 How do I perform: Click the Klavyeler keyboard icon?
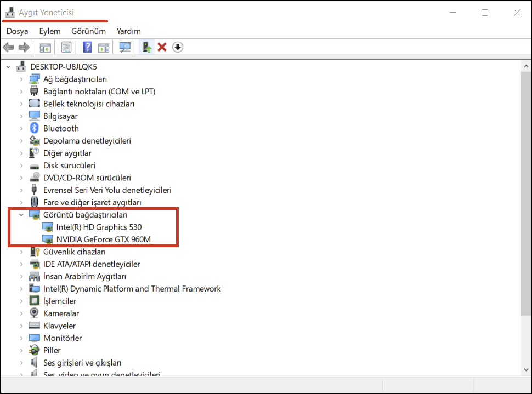coord(34,326)
